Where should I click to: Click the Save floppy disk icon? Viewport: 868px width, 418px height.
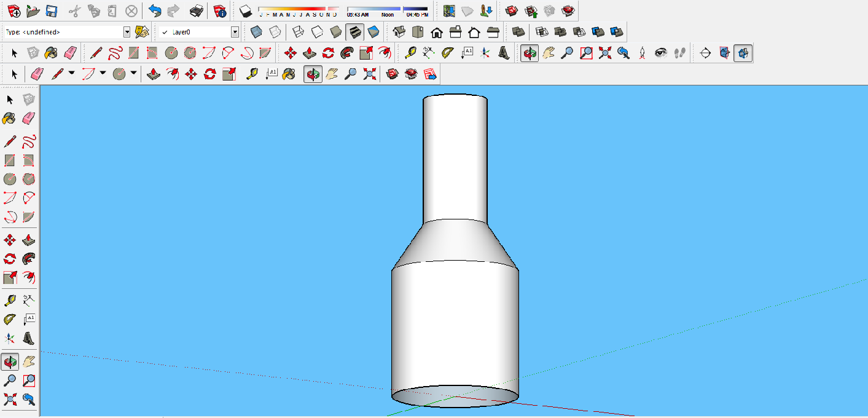(x=52, y=10)
